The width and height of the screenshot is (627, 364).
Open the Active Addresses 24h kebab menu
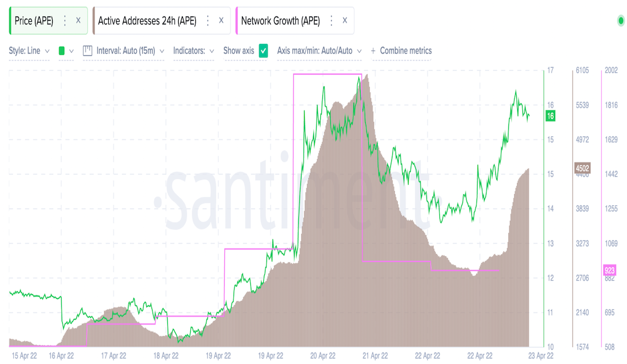[x=207, y=20]
